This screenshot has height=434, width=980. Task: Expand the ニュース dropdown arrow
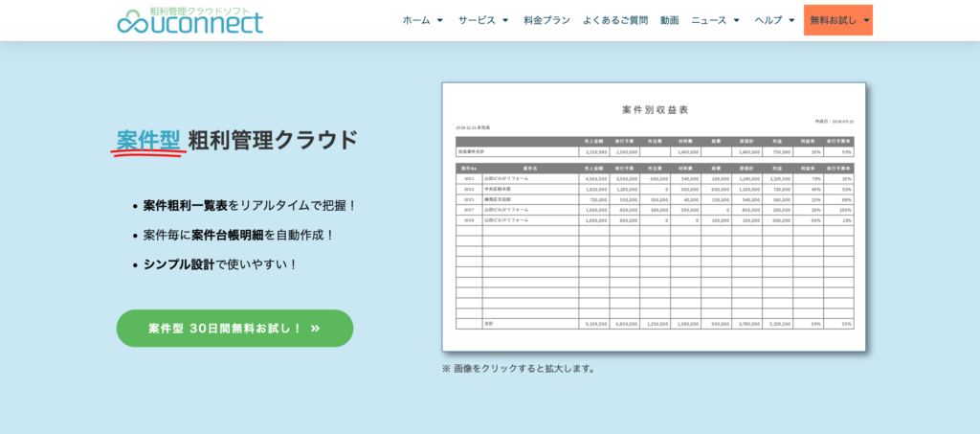[x=736, y=20]
